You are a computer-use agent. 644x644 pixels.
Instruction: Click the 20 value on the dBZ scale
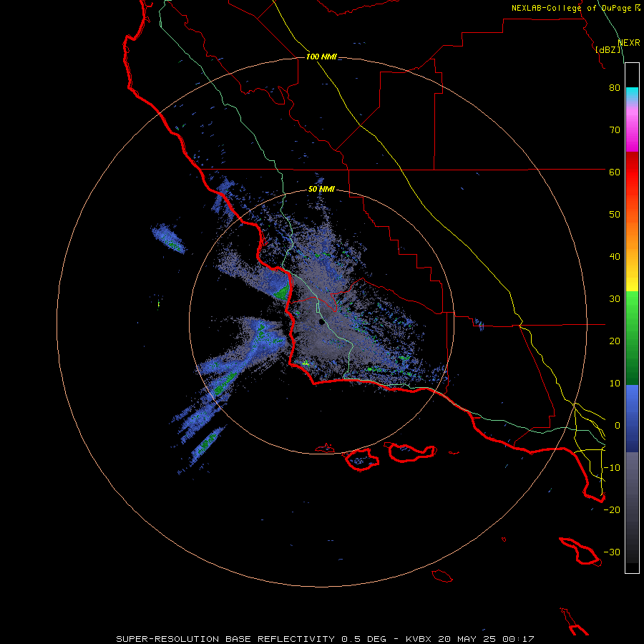(x=615, y=341)
